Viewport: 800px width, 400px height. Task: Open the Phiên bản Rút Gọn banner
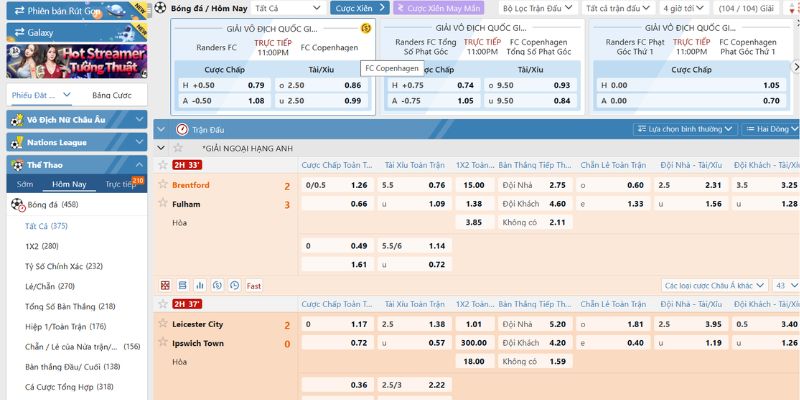point(77,11)
